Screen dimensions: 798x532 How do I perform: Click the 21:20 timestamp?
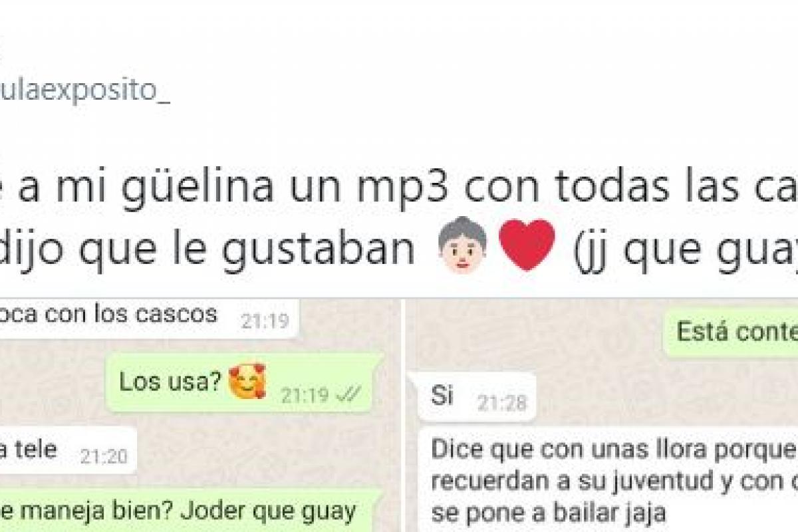tap(104, 456)
